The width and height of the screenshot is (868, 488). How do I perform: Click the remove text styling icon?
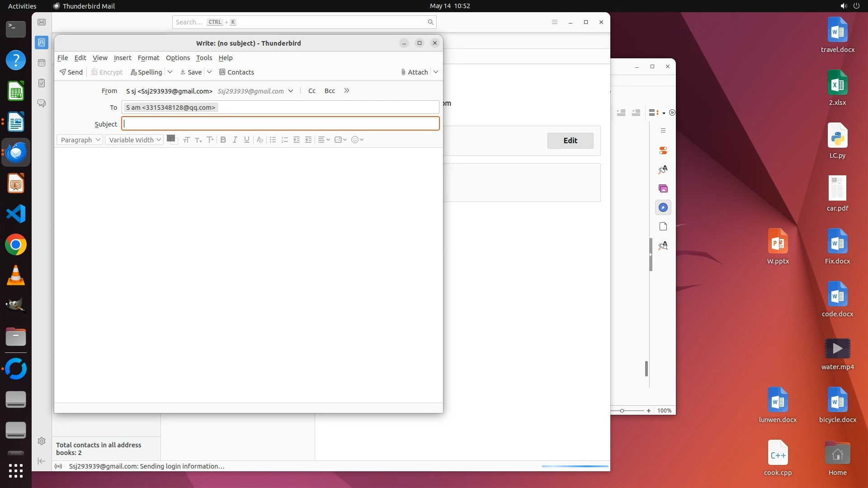pos(259,140)
